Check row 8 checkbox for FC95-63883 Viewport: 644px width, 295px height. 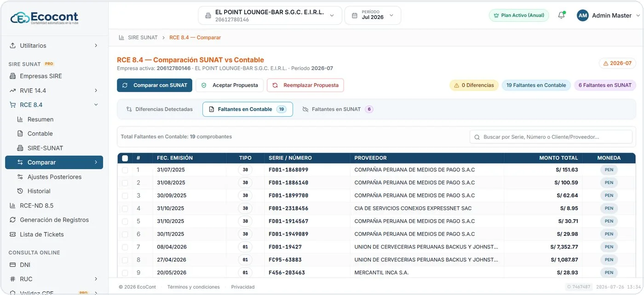click(x=125, y=260)
